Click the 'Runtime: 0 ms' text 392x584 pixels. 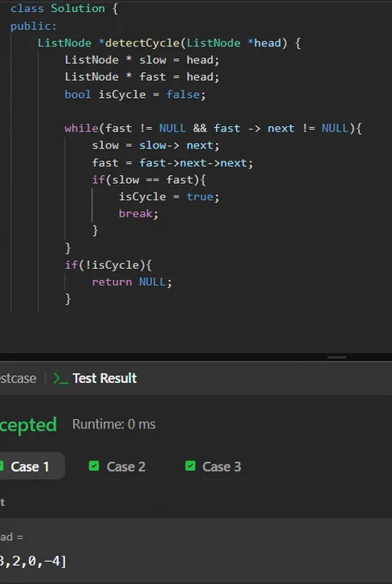[x=114, y=424]
